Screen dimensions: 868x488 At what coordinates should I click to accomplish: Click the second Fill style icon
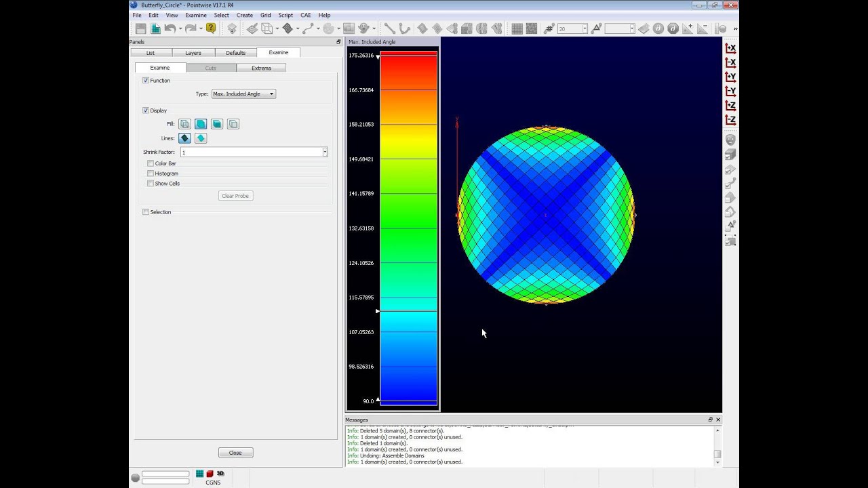[x=201, y=124]
